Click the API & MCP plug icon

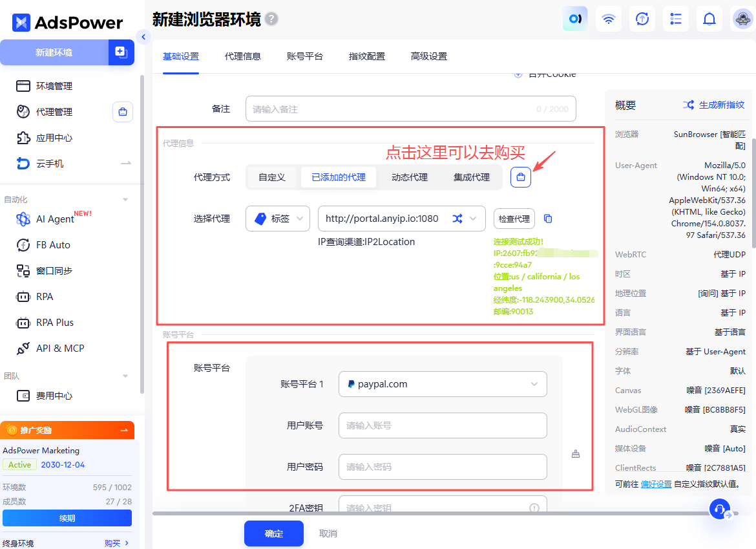[x=23, y=349]
